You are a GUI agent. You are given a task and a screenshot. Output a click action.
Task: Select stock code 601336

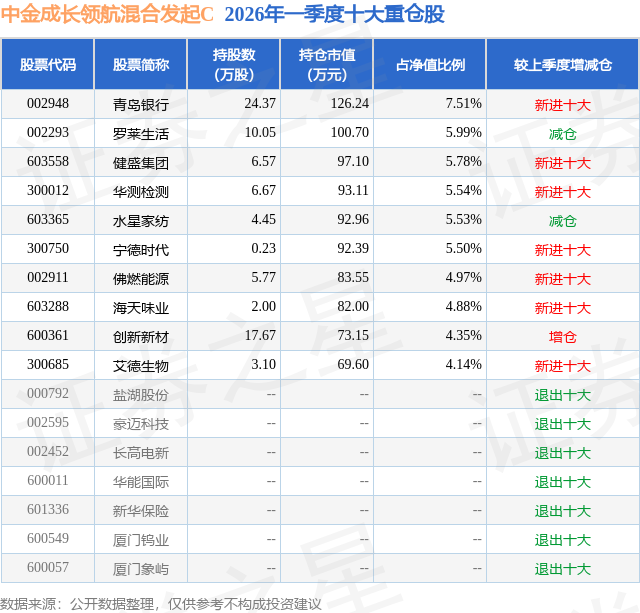[x=48, y=509]
